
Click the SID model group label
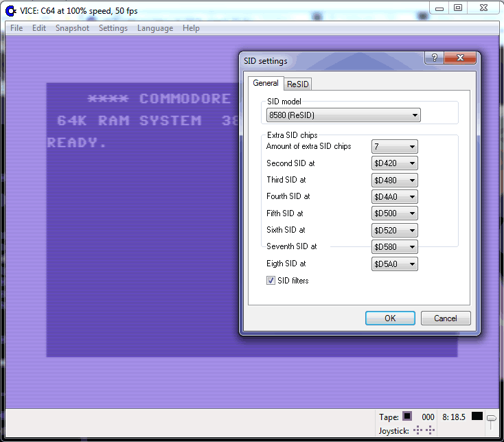click(284, 102)
